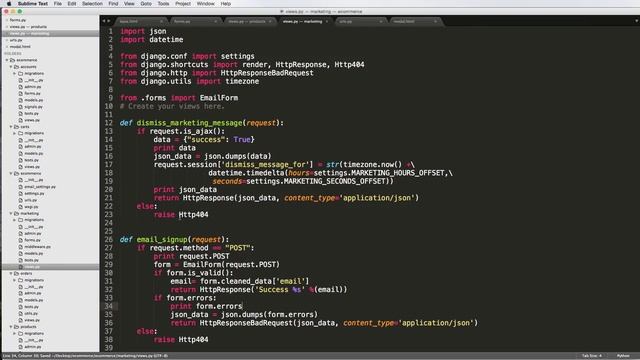Select views.py — products in open files
This screenshot has height=360, width=640.
(28, 27)
